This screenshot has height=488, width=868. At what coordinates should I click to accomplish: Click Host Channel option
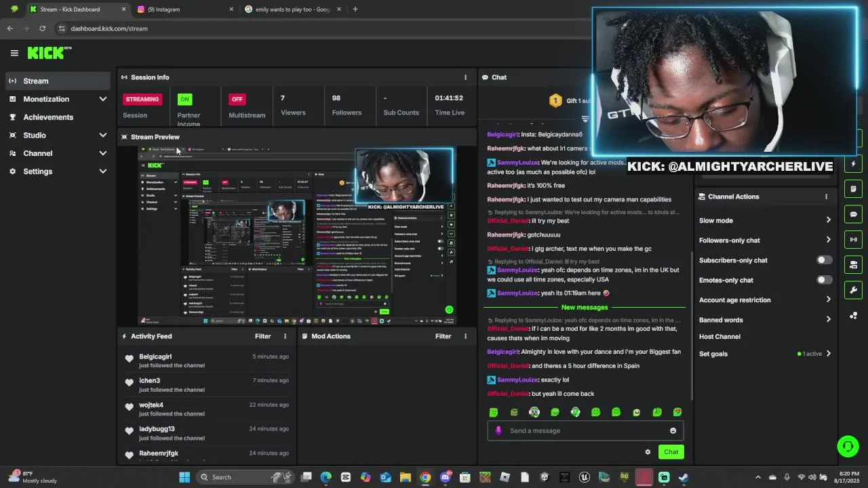click(719, 337)
